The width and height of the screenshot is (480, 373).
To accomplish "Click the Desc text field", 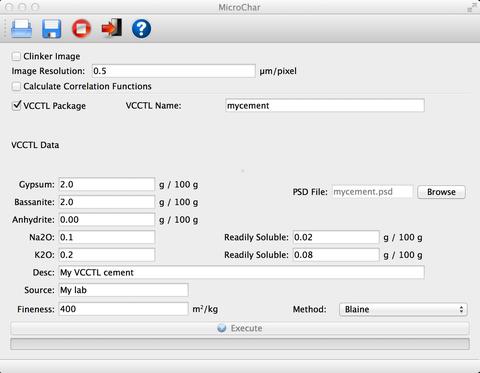I will pos(241,272).
